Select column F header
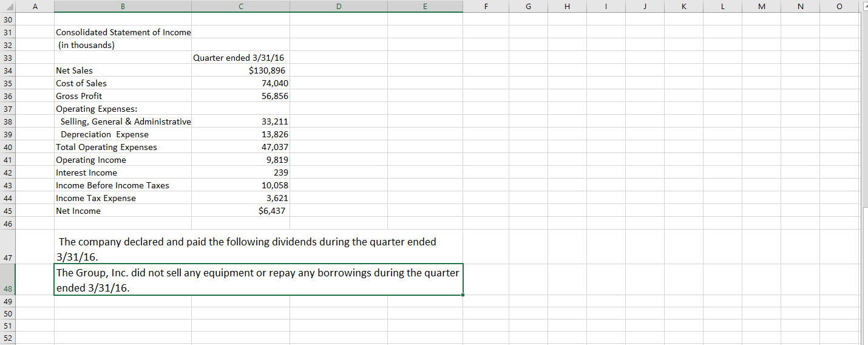The width and height of the screenshot is (868, 345). (486, 6)
